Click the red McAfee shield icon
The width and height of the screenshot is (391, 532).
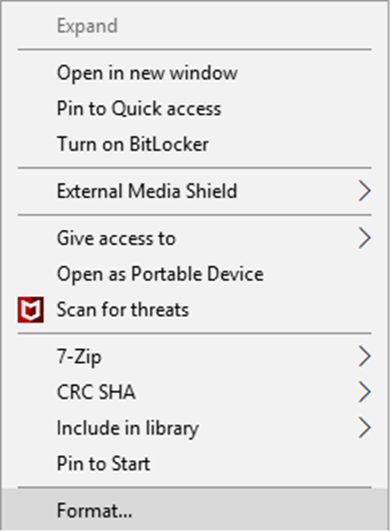pos(31,309)
